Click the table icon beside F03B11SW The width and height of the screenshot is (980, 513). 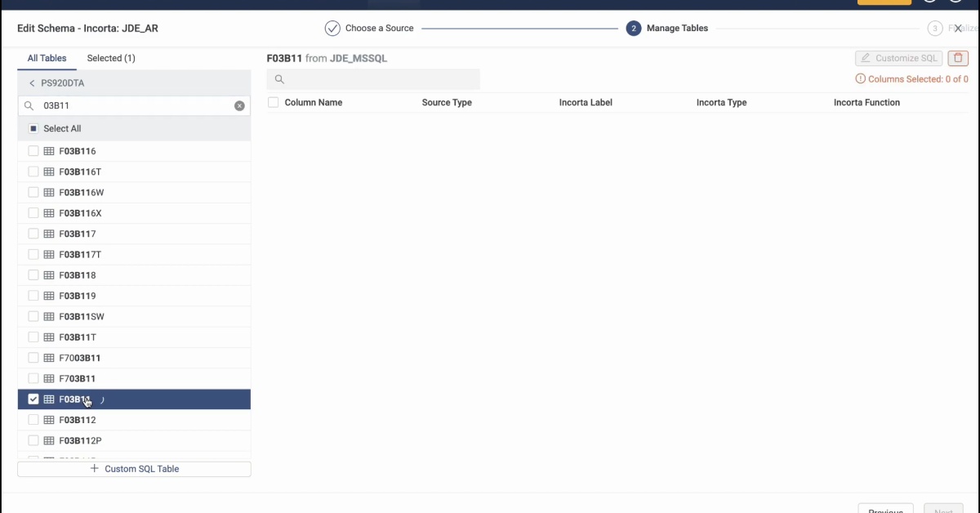click(x=49, y=316)
